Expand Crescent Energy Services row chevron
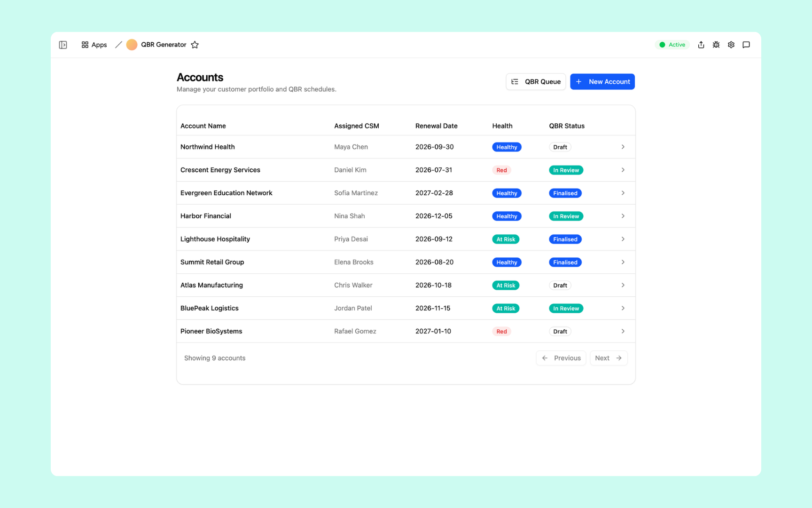812x508 pixels. click(623, 170)
